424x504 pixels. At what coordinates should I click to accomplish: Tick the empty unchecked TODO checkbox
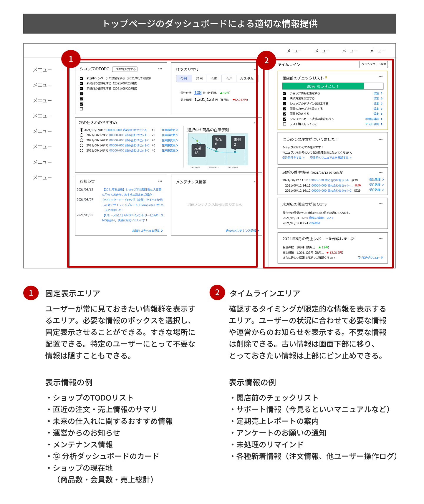81,109
